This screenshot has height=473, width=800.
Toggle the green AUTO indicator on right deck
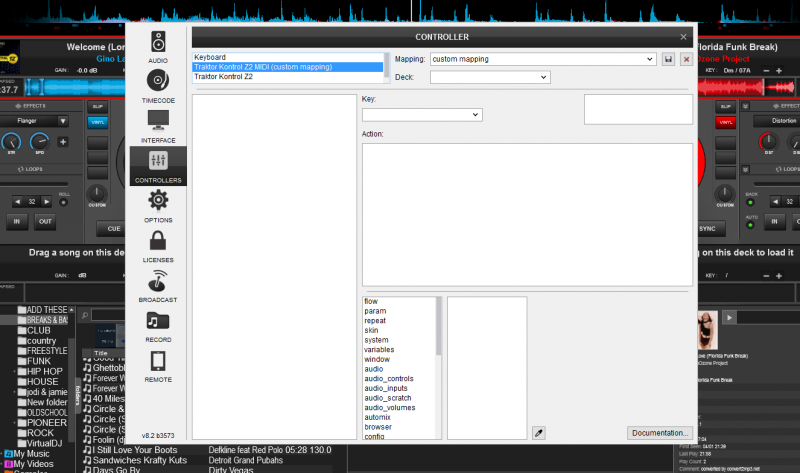coord(750,225)
